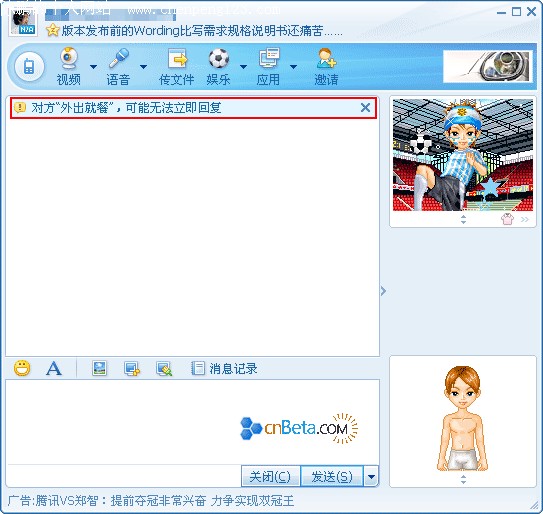This screenshot has width=543, height=514.
Task: Take a screenshot capture with scissors icon
Action: click(164, 369)
